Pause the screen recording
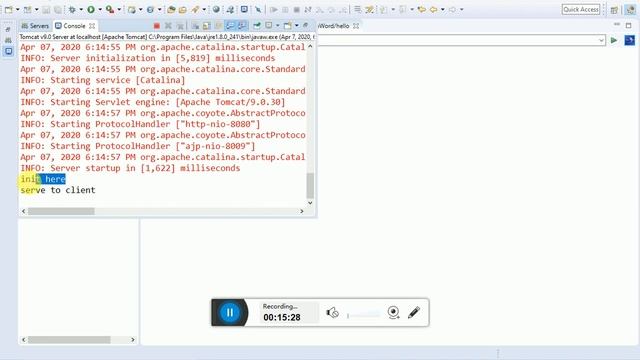This screenshot has width=640, height=360. click(x=230, y=313)
